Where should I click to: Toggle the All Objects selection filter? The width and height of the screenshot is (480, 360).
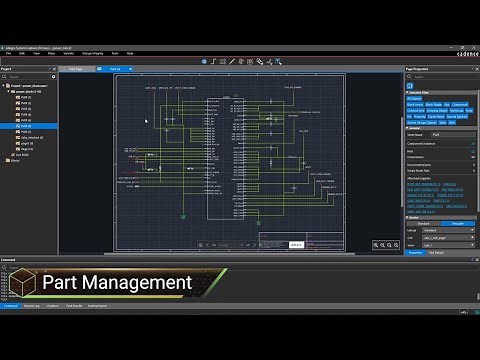tap(414, 99)
